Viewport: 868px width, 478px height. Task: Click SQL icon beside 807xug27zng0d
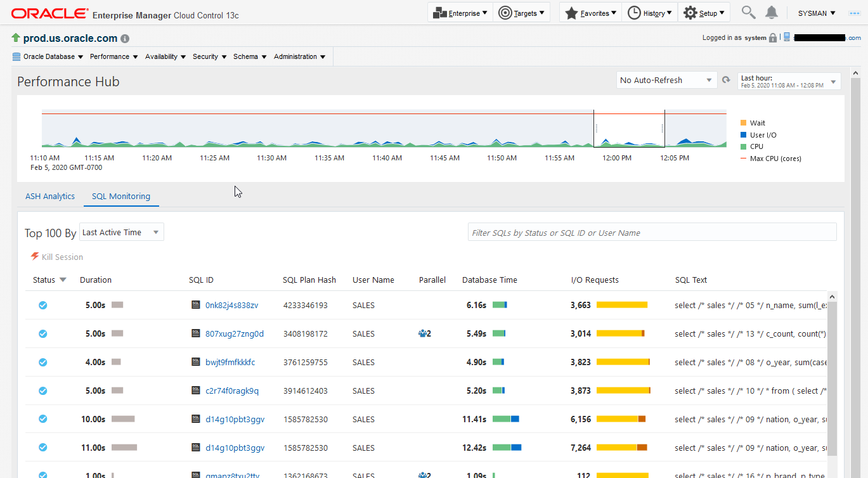pyautogui.click(x=196, y=333)
